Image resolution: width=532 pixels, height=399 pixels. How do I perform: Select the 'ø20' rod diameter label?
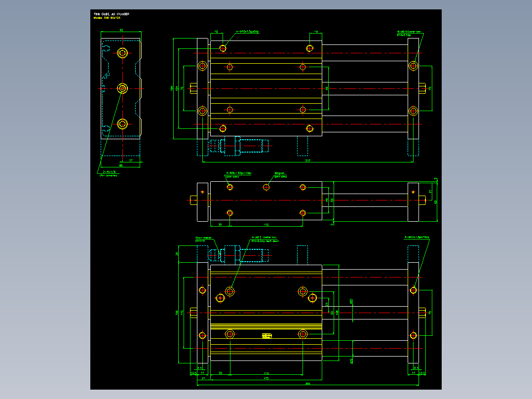[351, 301]
